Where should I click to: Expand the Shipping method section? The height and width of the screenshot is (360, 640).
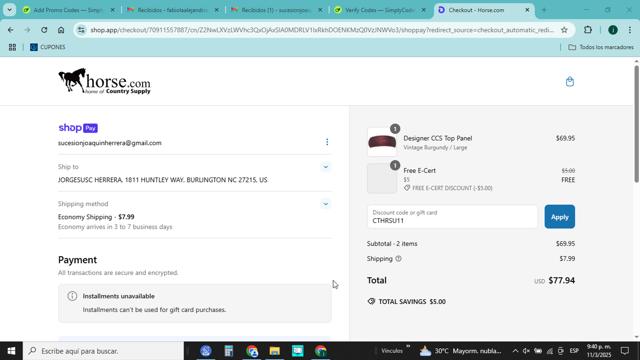click(325, 204)
